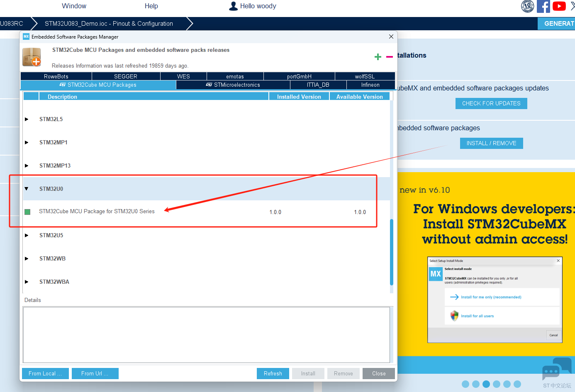Viewport: 575px width, 392px height.
Task: Click the From Url button
Action: [x=95, y=373]
